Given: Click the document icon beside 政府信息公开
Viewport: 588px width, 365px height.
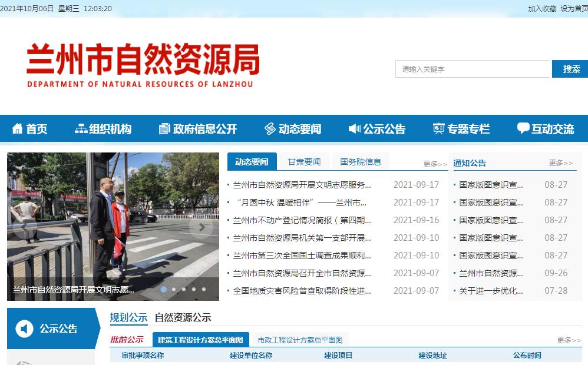Looking at the screenshot, I should point(164,128).
